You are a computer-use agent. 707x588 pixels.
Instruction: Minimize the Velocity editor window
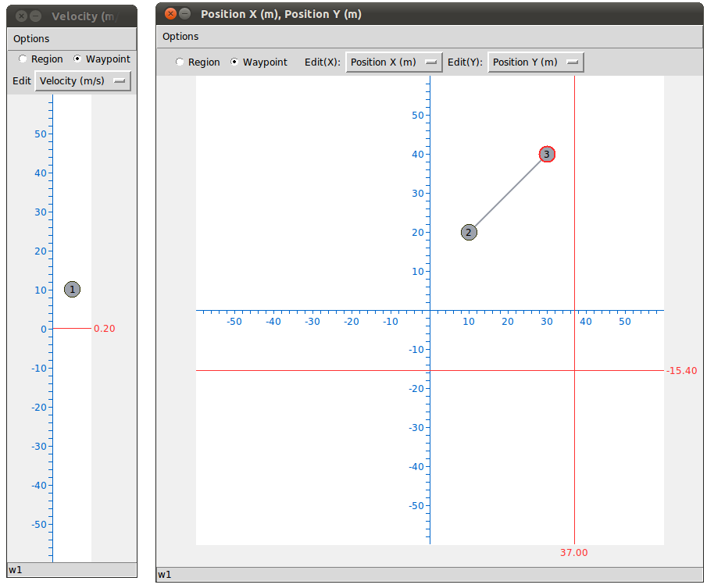35,16
